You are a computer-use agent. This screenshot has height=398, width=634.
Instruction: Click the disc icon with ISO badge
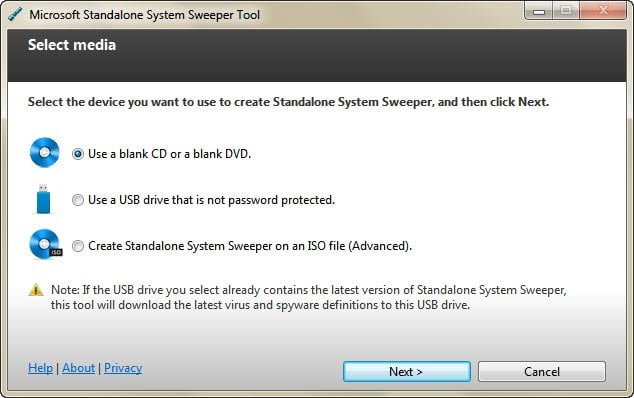point(46,244)
